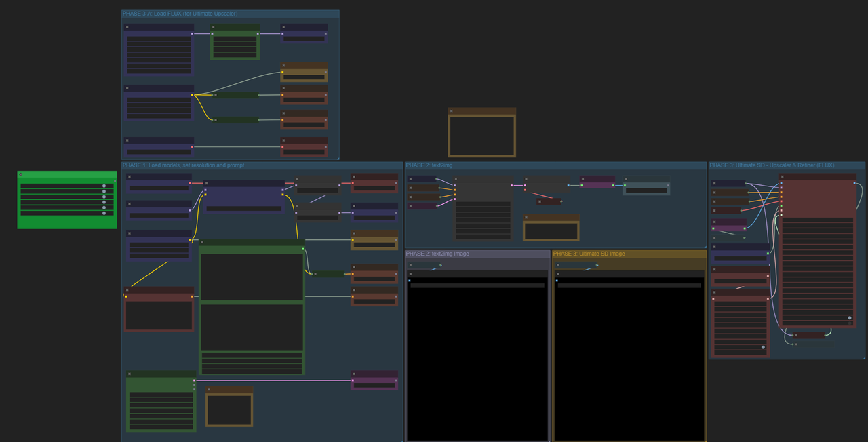Image resolution: width=868 pixels, height=442 pixels.
Task: Select the 'PHASE 3-A: Load FLUX (for Ultimate Upscaler)' group title
Action: pyautogui.click(x=180, y=14)
